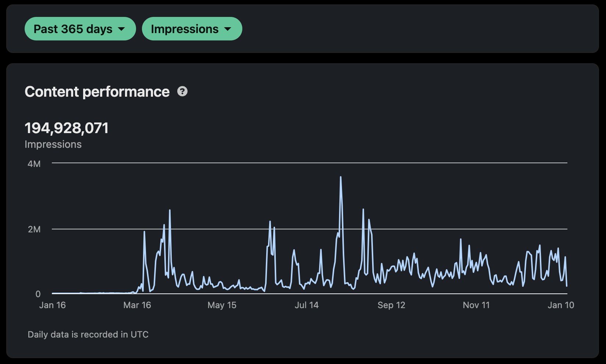Viewport: 606px width, 364px height.
Task: Click the Nov 11 x-axis label
Action: coord(476,305)
